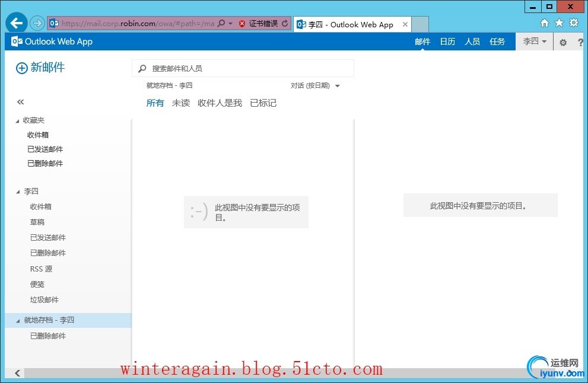Click the browser home icon

pyautogui.click(x=545, y=23)
